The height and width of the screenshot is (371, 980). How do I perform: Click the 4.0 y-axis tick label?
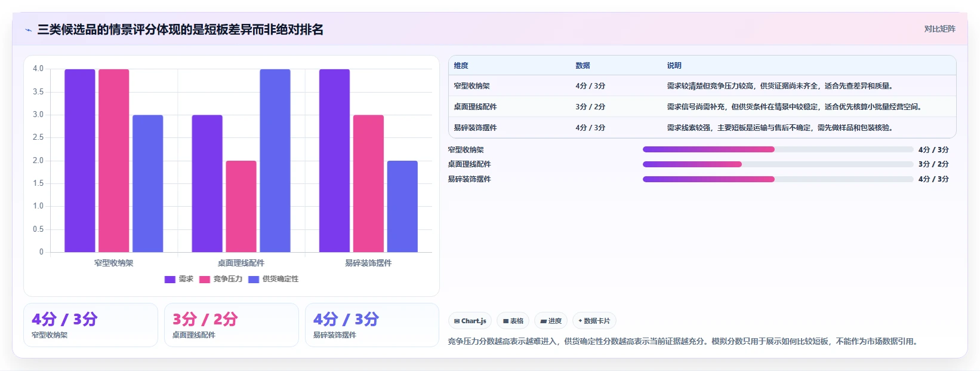click(x=38, y=69)
